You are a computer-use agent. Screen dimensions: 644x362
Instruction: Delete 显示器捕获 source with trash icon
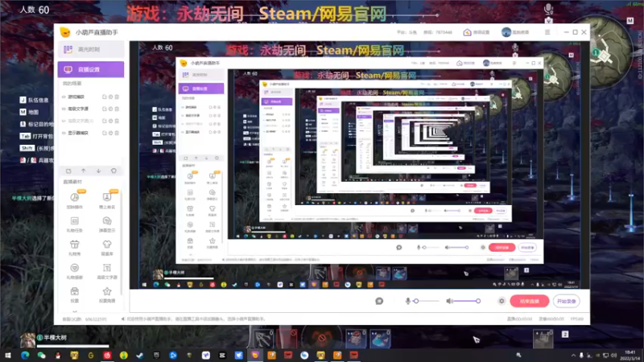pos(117,133)
